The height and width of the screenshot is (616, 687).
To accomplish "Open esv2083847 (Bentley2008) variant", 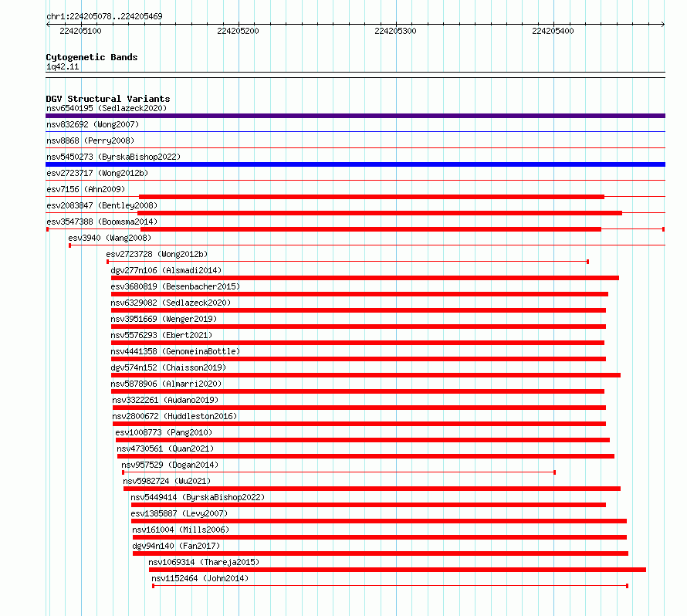I will 102,205.
